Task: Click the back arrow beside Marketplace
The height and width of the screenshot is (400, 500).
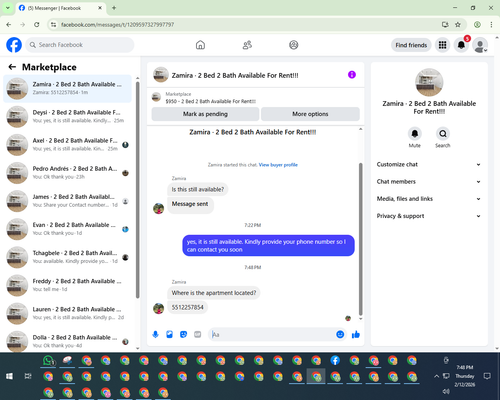Action: point(12,67)
